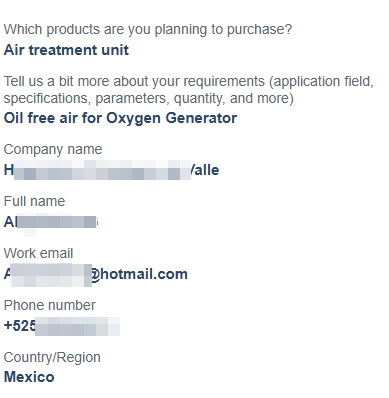Select the 'Air treatment unit' answer text
This screenshot has height=398, width=389.
point(66,50)
